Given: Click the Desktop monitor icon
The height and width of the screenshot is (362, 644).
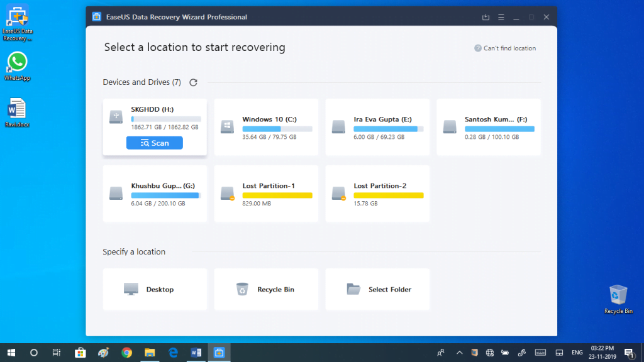Looking at the screenshot, I should (131, 289).
